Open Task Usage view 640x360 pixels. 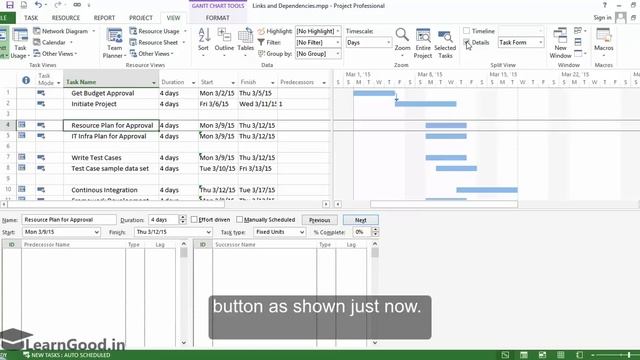(20, 43)
